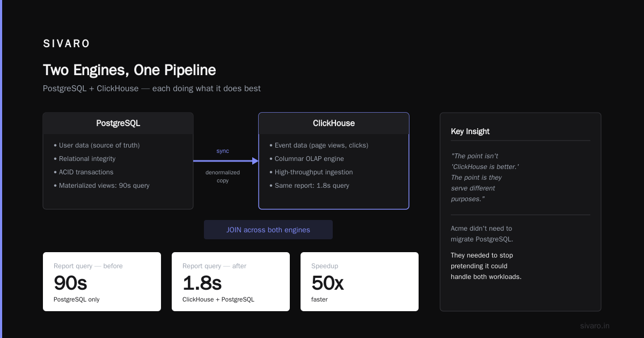The height and width of the screenshot is (338, 644).
Task: Select the ClickHouse card header
Action: (x=334, y=123)
